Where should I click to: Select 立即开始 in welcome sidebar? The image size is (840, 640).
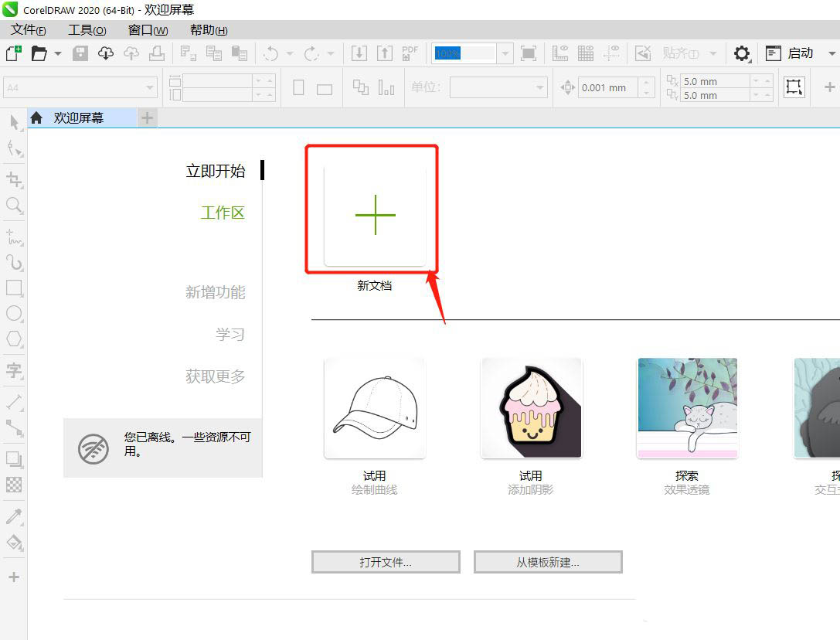coord(216,171)
